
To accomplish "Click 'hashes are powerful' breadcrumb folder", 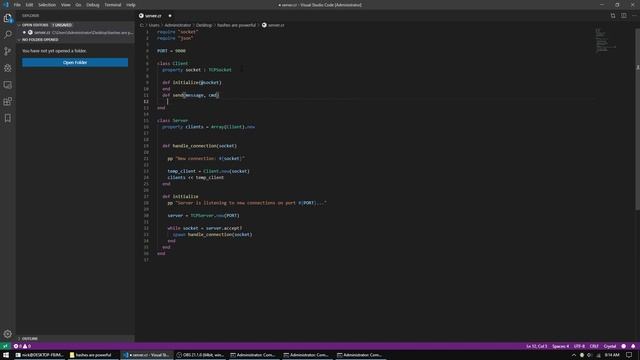I will (236, 25).
